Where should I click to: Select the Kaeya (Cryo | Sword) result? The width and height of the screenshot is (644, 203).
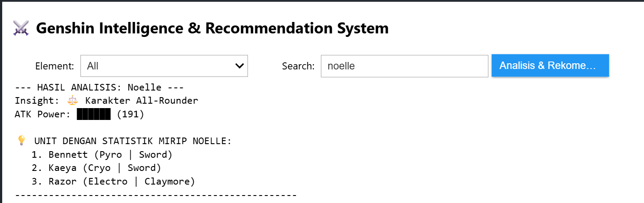(105, 168)
